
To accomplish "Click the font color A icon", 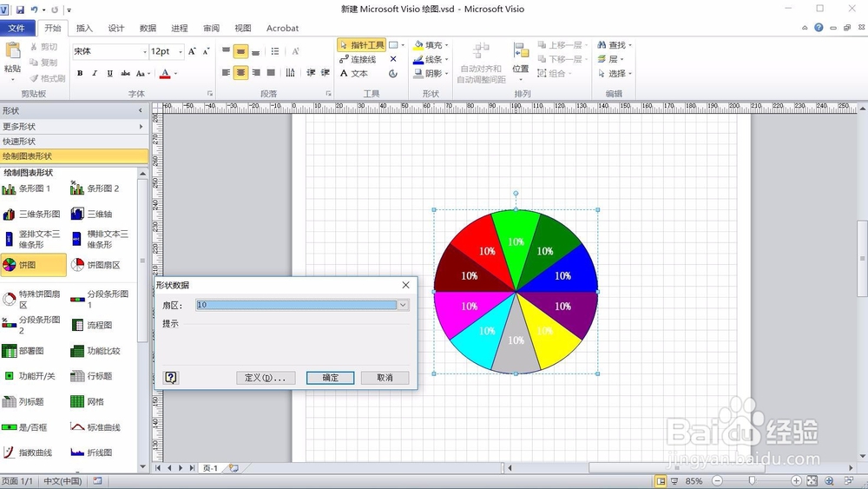I will click(x=165, y=73).
